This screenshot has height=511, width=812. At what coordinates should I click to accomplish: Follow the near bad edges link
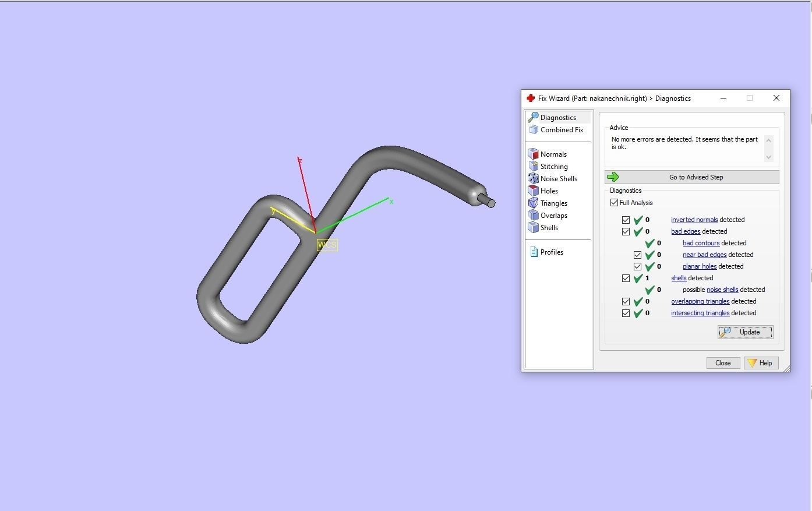click(x=705, y=255)
